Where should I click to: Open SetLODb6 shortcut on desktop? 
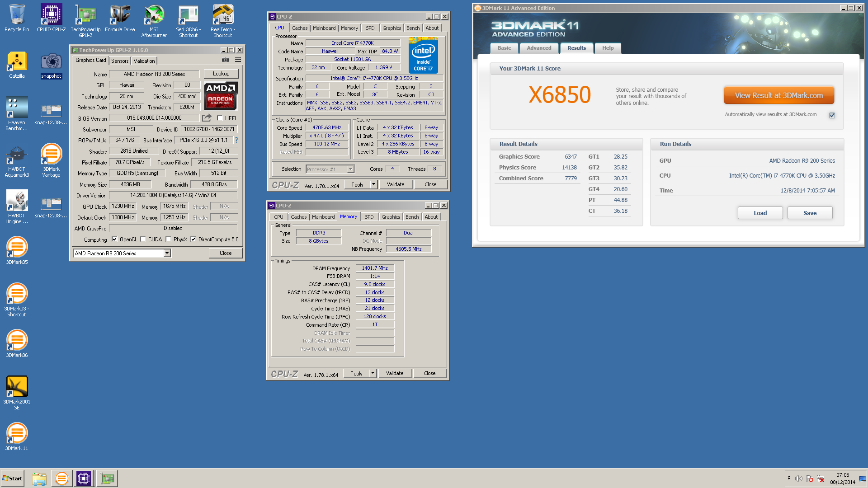tap(188, 20)
